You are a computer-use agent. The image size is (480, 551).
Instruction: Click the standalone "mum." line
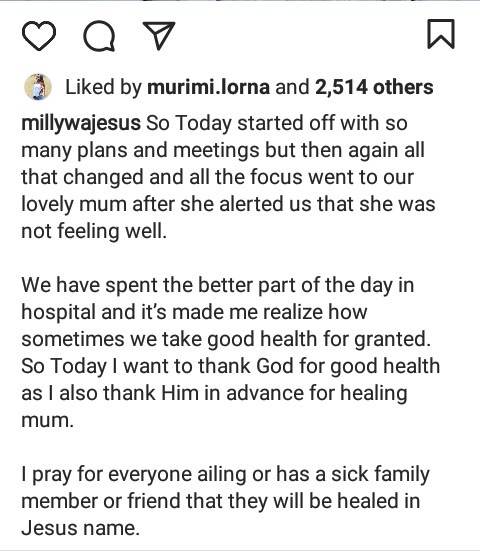click(x=48, y=421)
